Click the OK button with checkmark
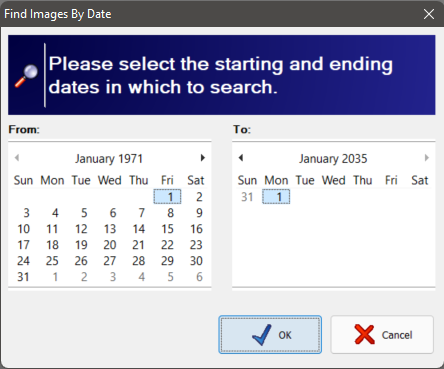The image size is (444, 369). [x=270, y=335]
